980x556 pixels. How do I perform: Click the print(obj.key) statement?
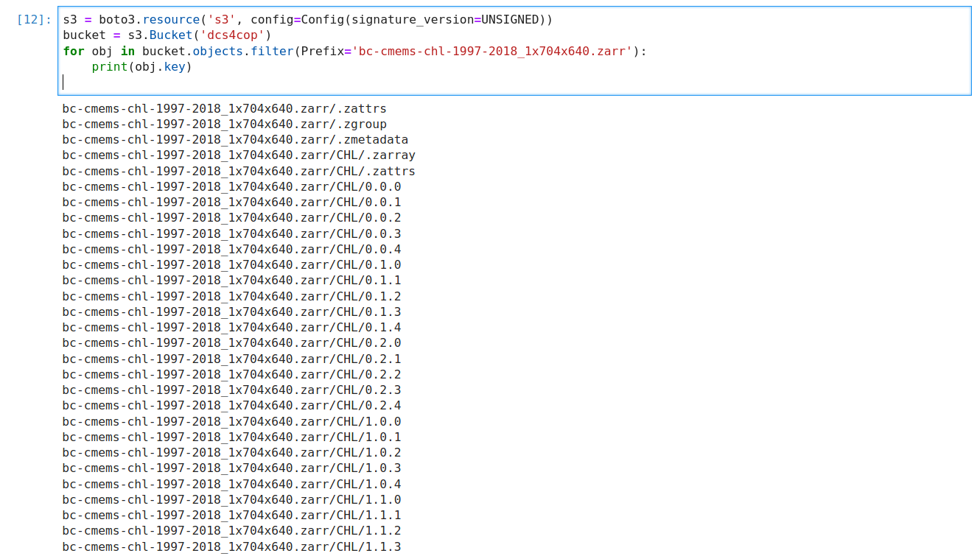[x=141, y=66]
